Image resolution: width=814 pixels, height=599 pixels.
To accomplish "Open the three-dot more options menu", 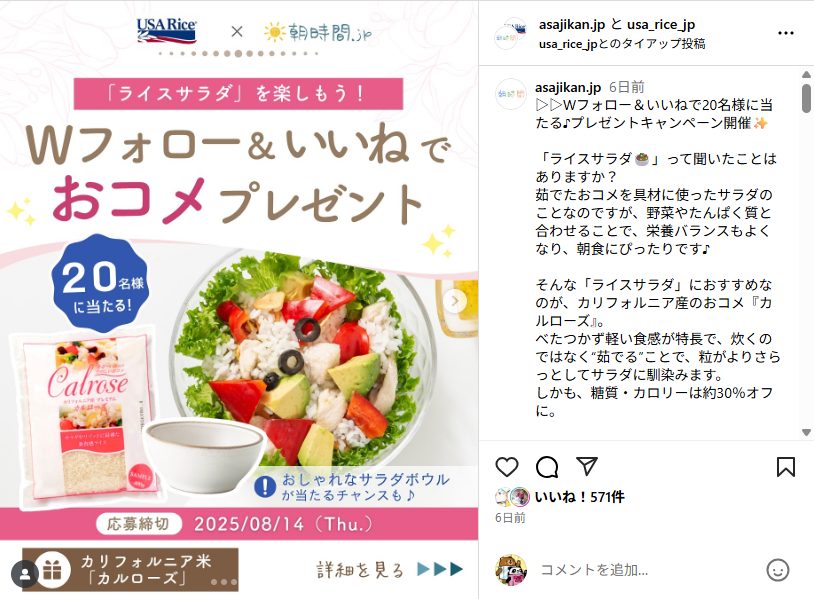I will tap(786, 33).
